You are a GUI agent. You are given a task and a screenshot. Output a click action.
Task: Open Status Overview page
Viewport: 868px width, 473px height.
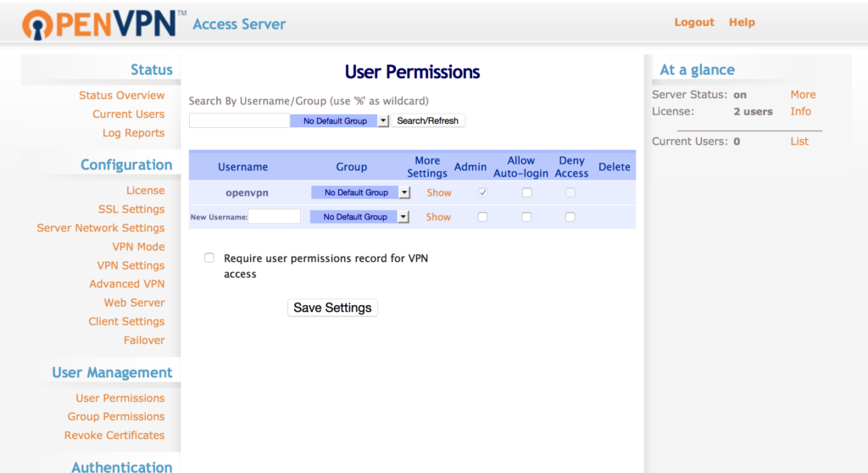pyautogui.click(x=122, y=95)
